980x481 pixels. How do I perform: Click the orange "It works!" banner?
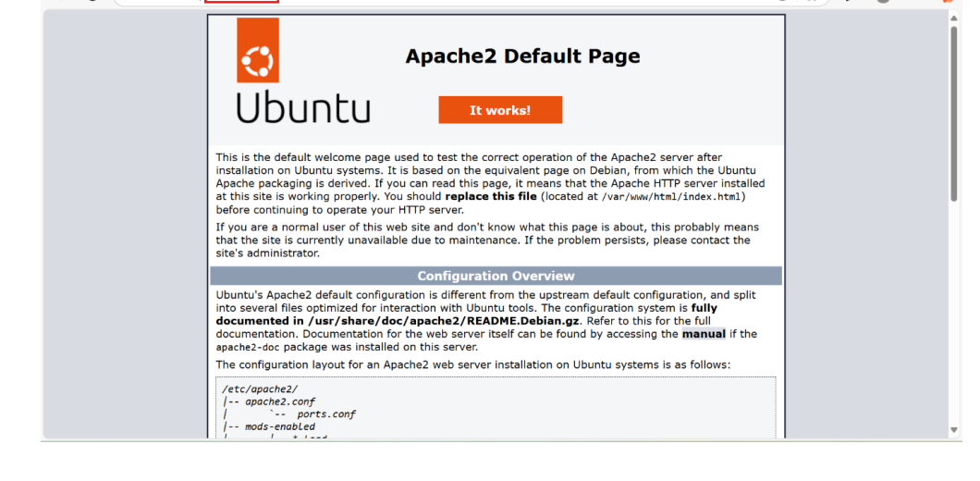[500, 110]
